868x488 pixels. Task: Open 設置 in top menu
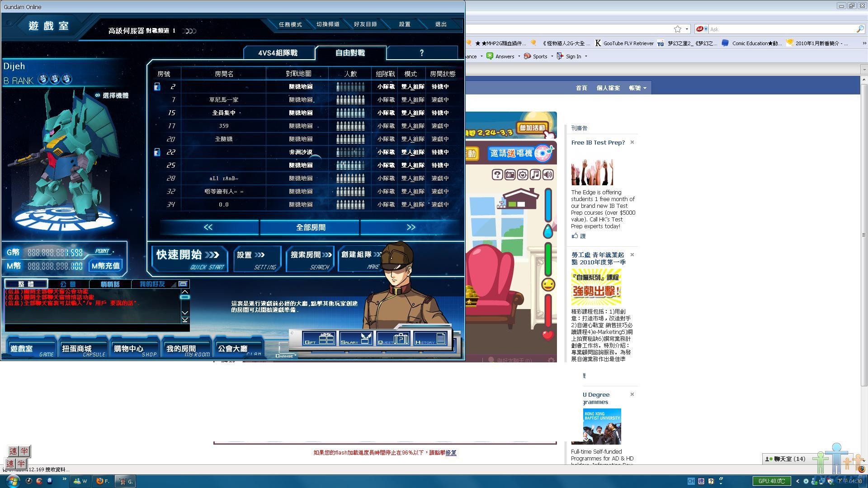point(405,24)
